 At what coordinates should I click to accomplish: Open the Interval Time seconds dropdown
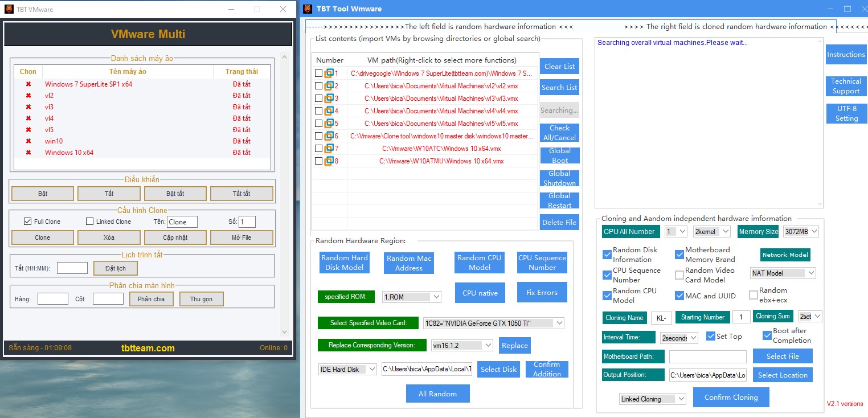coord(679,338)
